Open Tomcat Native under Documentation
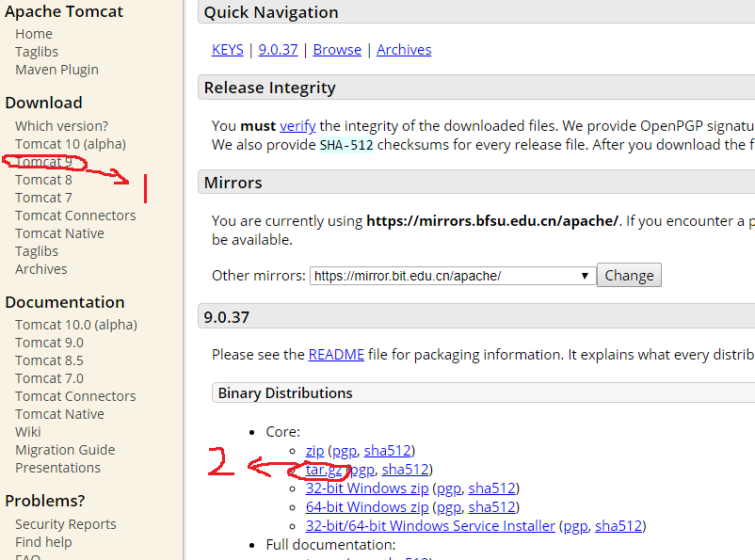Image resolution: width=755 pixels, height=560 pixels. [59, 414]
